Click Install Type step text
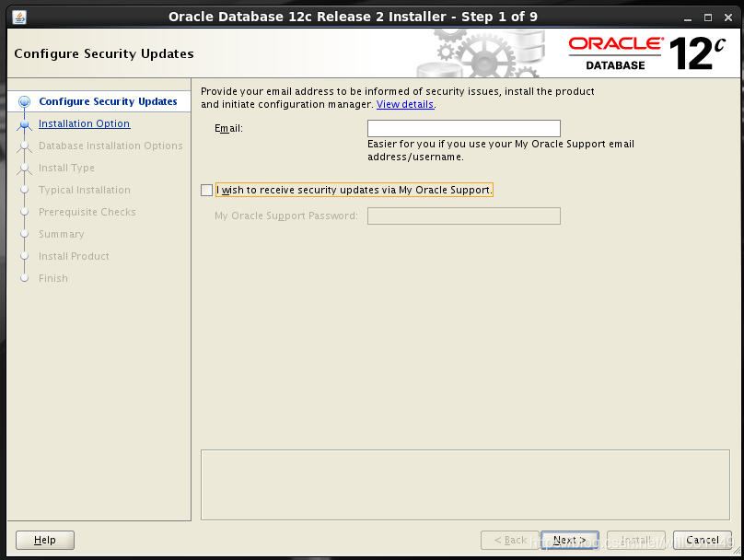Image resolution: width=744 pixels, height=560 pixels. point(66,168)
